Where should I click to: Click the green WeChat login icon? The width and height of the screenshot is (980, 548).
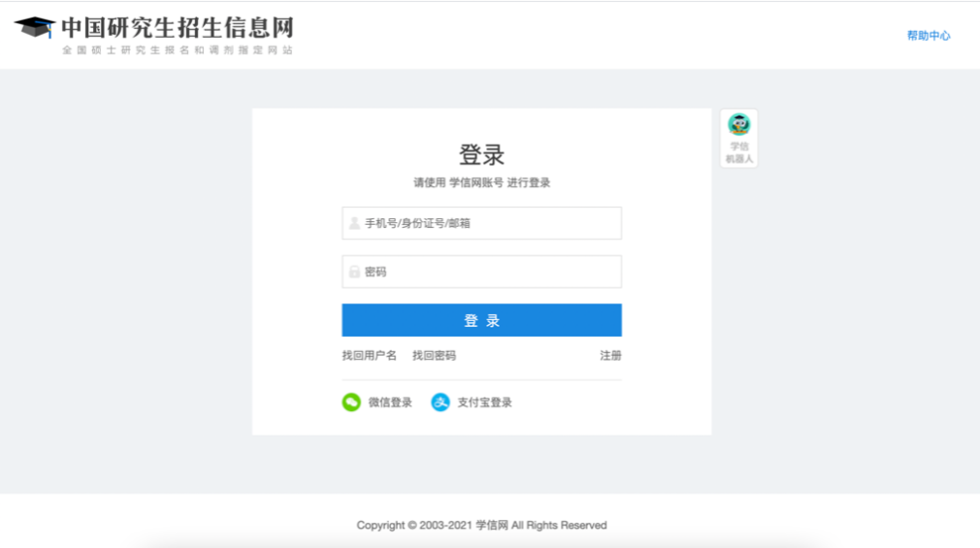351,403
